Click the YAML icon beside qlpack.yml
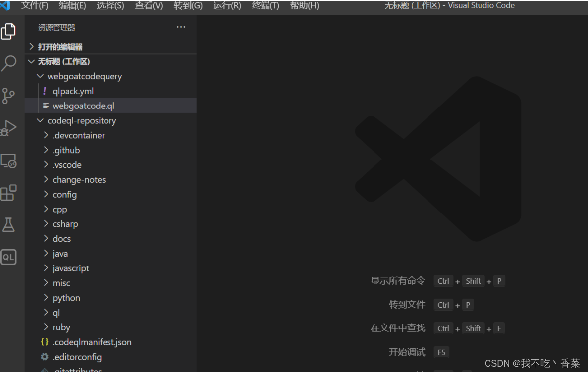This screenshot has width=588, height=373. pyautogui.click(x=45, y=91)
